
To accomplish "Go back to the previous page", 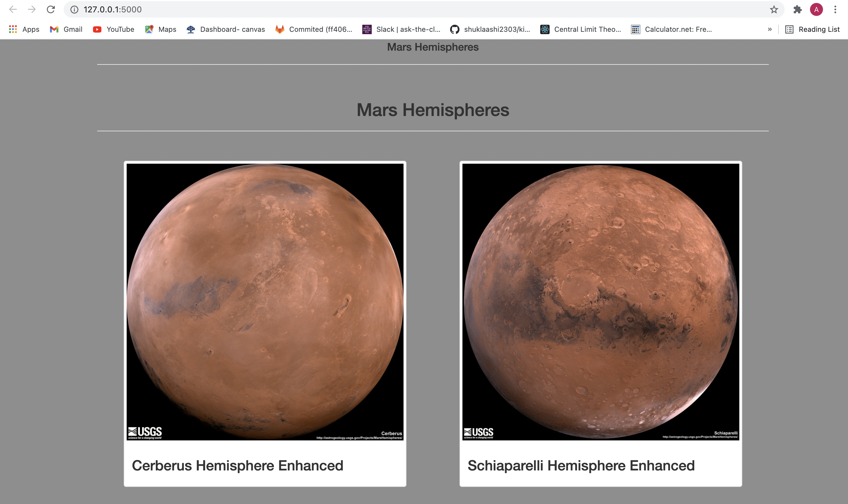I will 13,9.
